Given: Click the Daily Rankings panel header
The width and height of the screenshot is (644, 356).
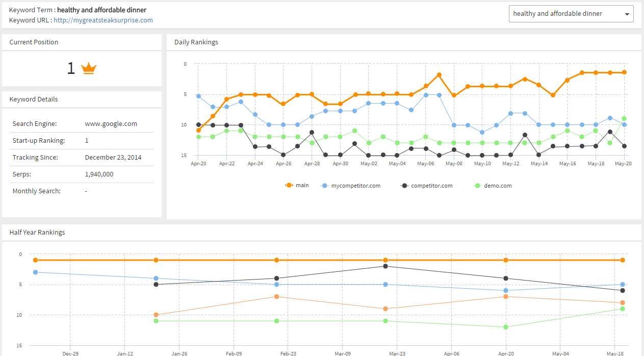Looking at the screenshot, I should coord(196,42).
